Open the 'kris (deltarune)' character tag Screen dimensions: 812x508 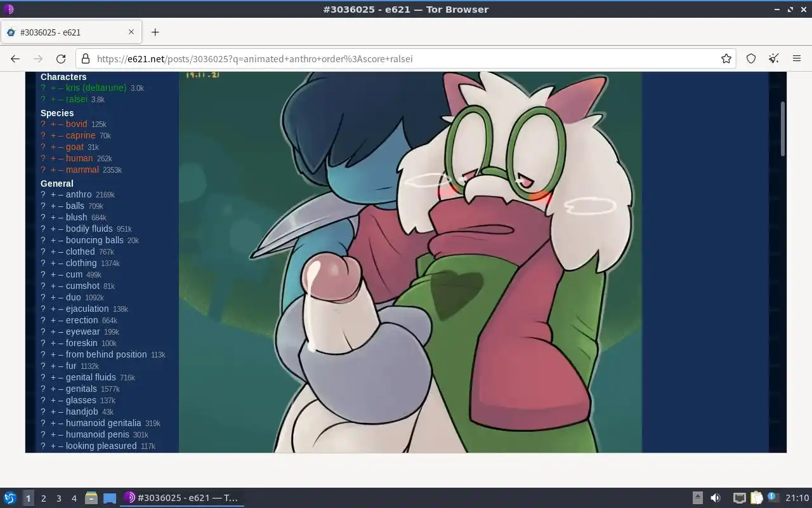(x=96, y=88)
